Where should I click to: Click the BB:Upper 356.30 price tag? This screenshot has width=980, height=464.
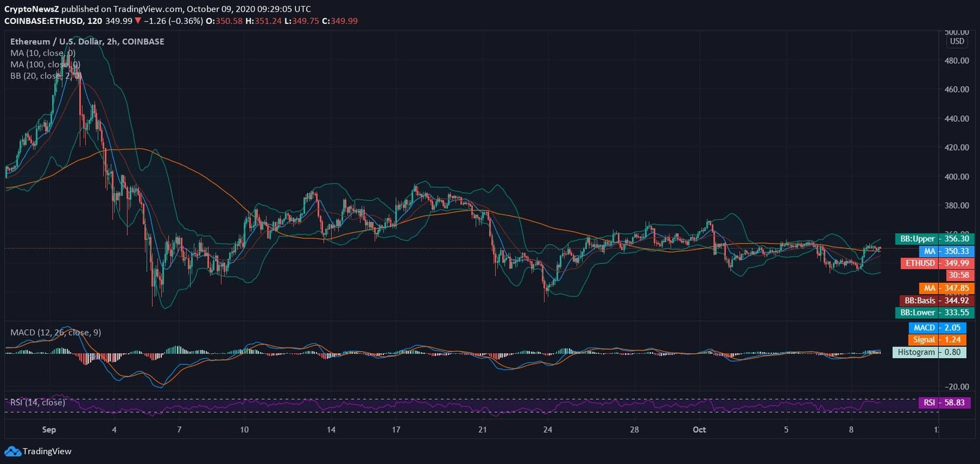(x=934, y=239)
